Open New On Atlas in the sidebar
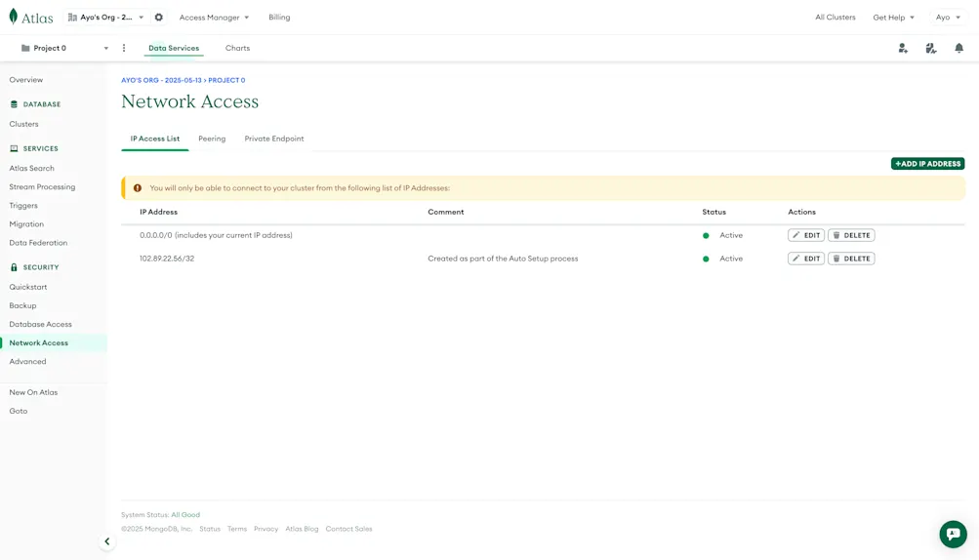979x560 pixels. (x=33, y=393)
